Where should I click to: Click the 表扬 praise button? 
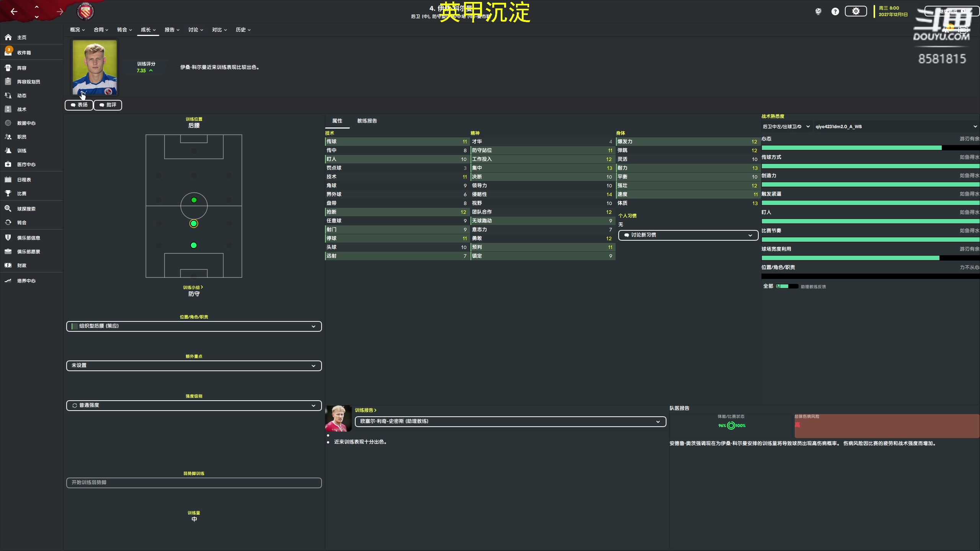(79, 105)
